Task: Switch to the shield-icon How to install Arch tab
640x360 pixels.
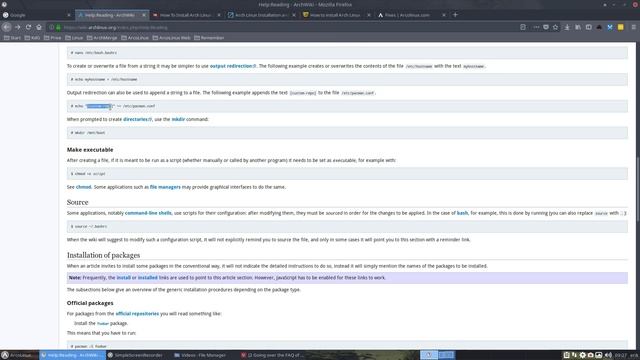Action: point(336,15)
